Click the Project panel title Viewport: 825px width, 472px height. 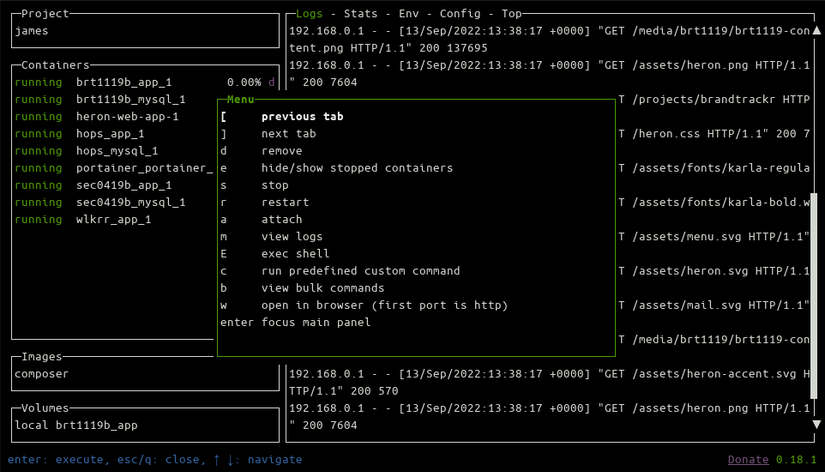tap(45, 14)
